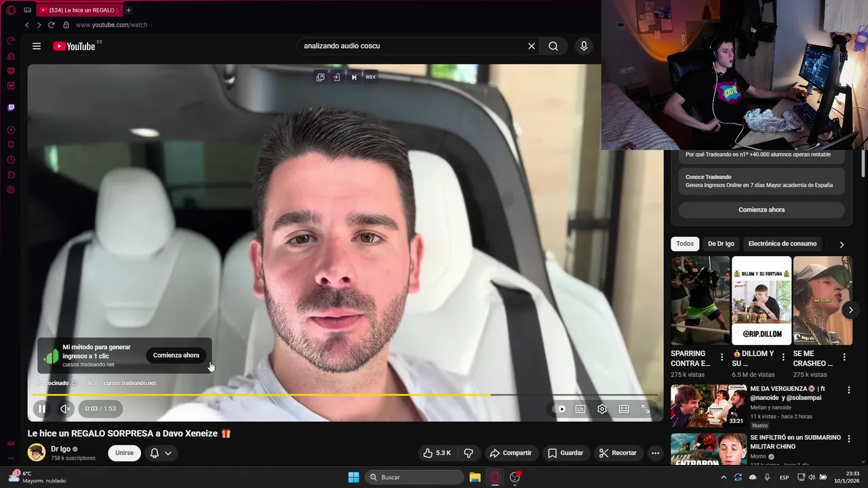Click the Compartir share button
Image resolution: width=868 pixels, height=488 pixels.
[511, 453]
